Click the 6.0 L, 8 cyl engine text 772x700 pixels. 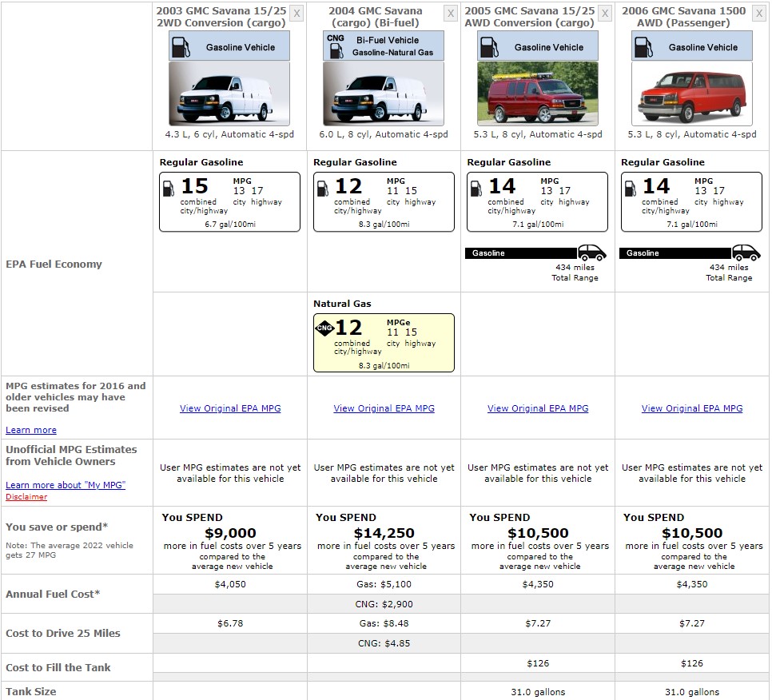point(383,134)
